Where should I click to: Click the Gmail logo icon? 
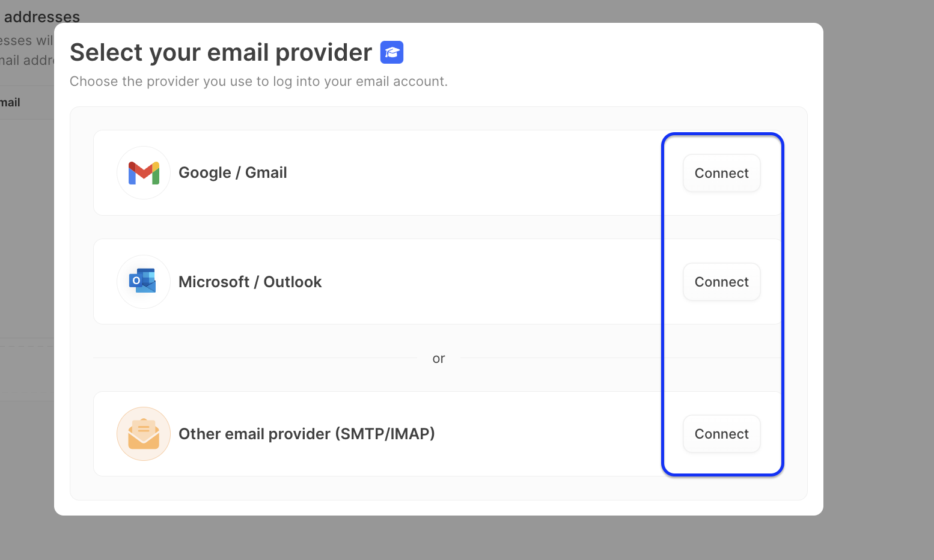(144, 173)
